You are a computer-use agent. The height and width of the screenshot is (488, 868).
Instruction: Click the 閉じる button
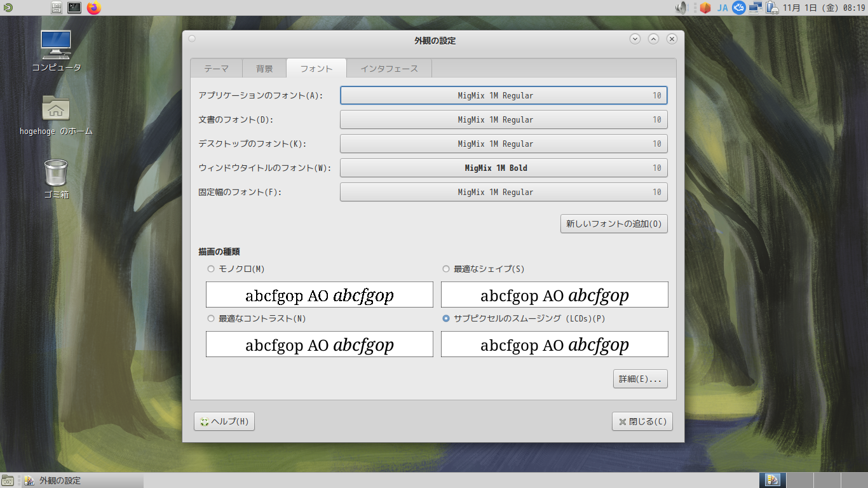(x=642, y=421)
